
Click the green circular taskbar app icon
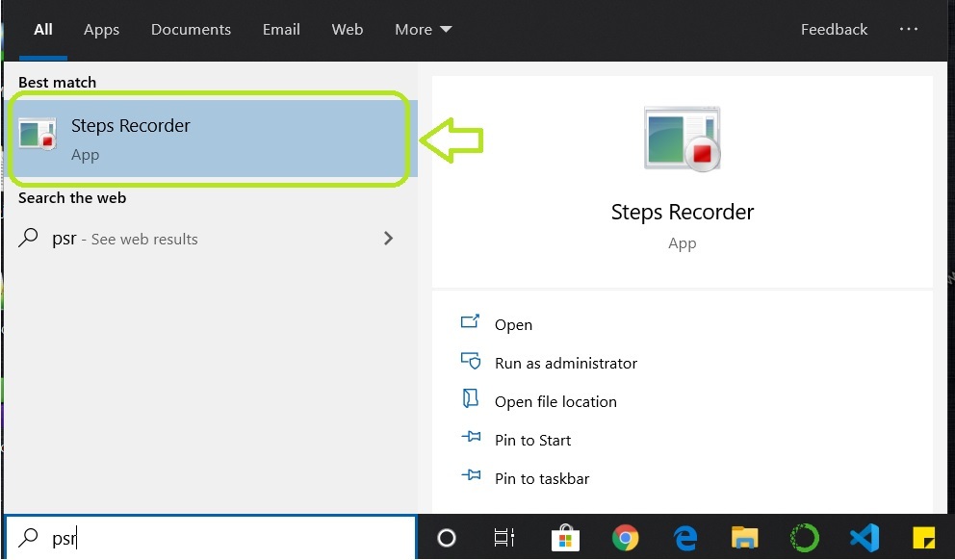coord(804,538)
